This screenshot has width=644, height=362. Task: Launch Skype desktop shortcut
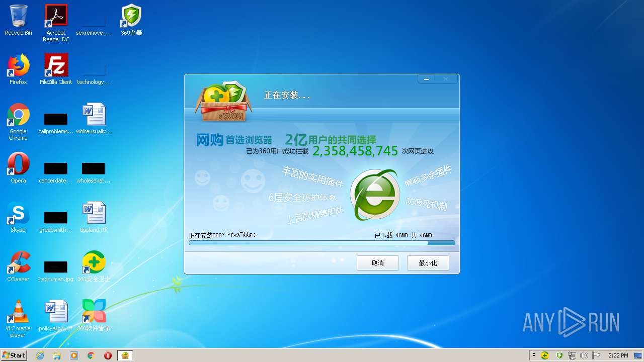18,217
